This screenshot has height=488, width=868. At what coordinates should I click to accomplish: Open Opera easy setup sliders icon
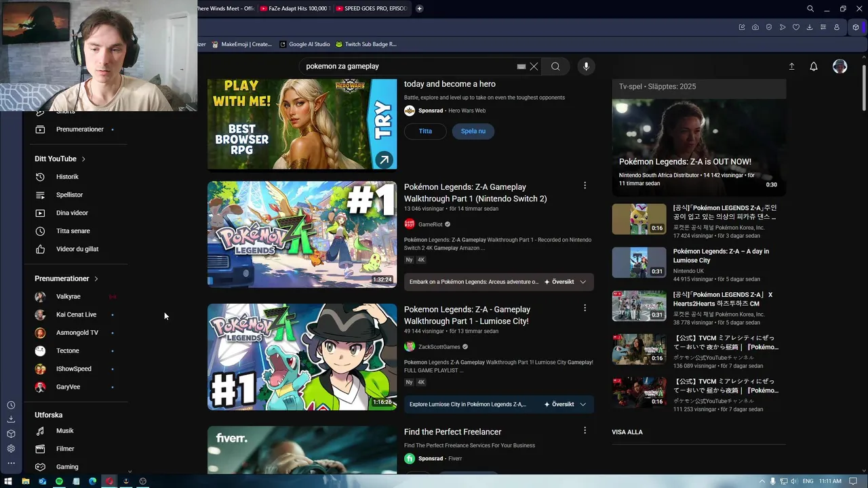[823, 27]
